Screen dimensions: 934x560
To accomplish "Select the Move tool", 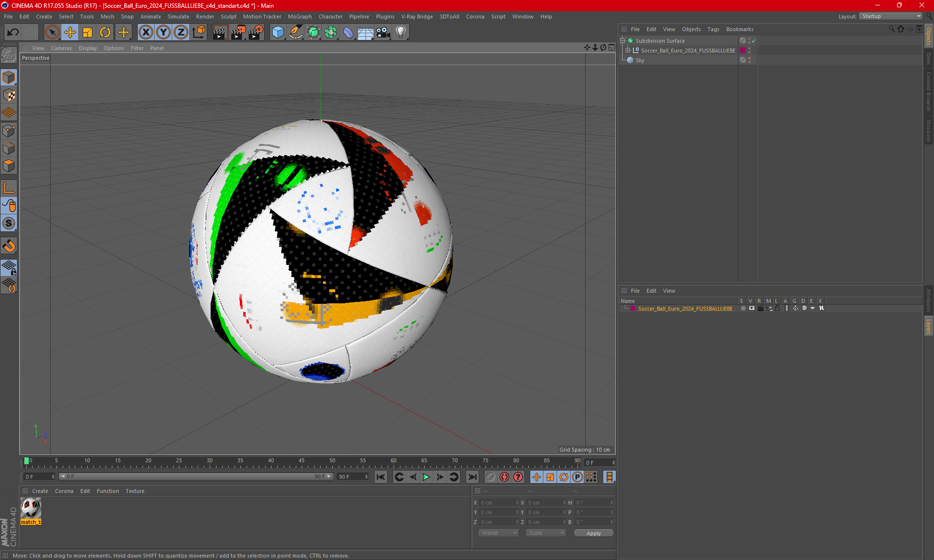I will (x=70, y=33).
